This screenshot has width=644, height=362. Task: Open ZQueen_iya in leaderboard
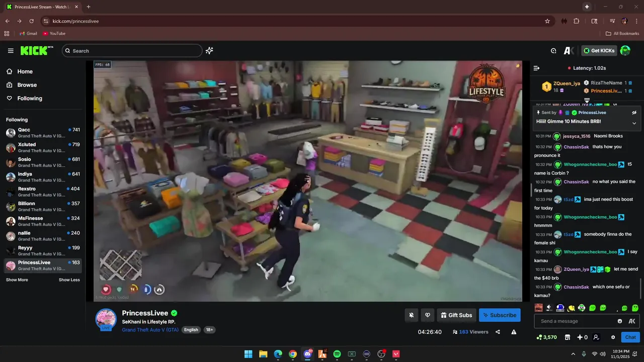click(x=567, y=83)
